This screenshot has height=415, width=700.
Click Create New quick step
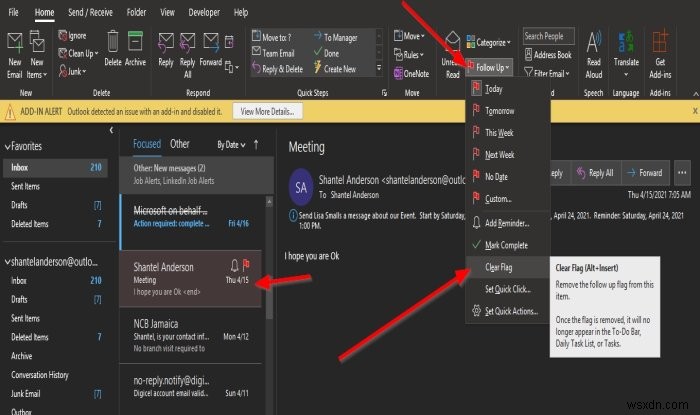point(335,69)
